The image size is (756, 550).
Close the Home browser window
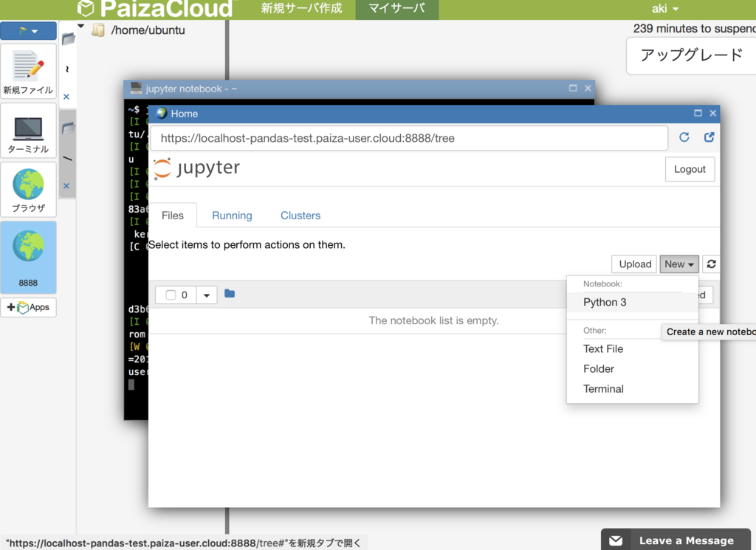(713, 113)
